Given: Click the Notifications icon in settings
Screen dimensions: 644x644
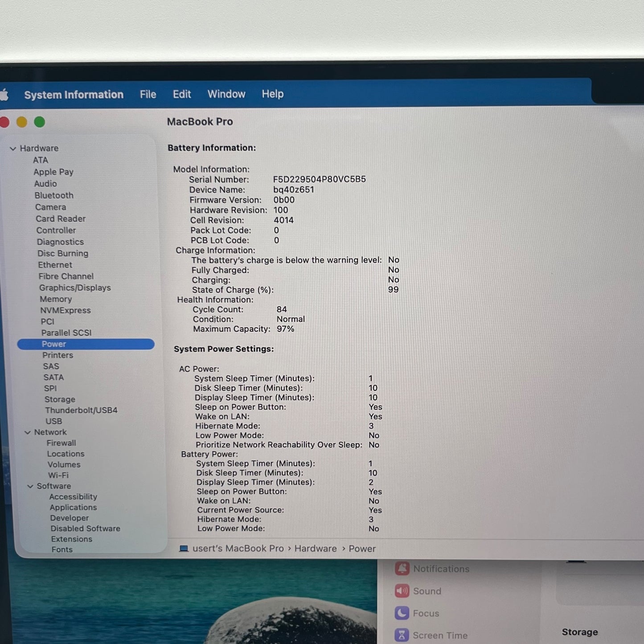Looking at the screenshot, I should (402, 569).
